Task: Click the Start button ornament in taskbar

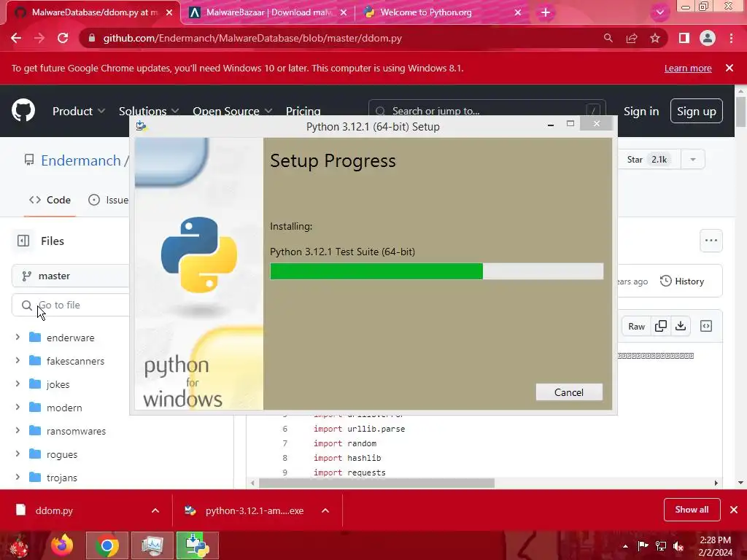Action: coord(19,545)
